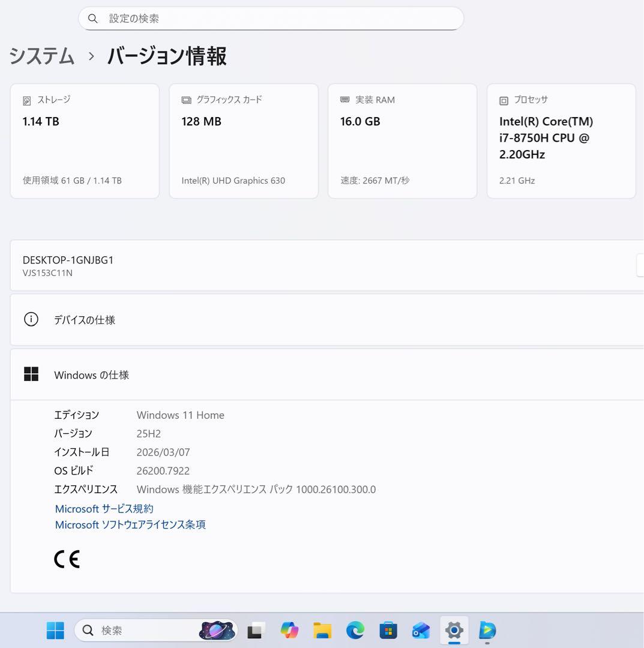Open Microsoft サービス規約 link
This screenshot has height=648, width=644.
(104, 509)
